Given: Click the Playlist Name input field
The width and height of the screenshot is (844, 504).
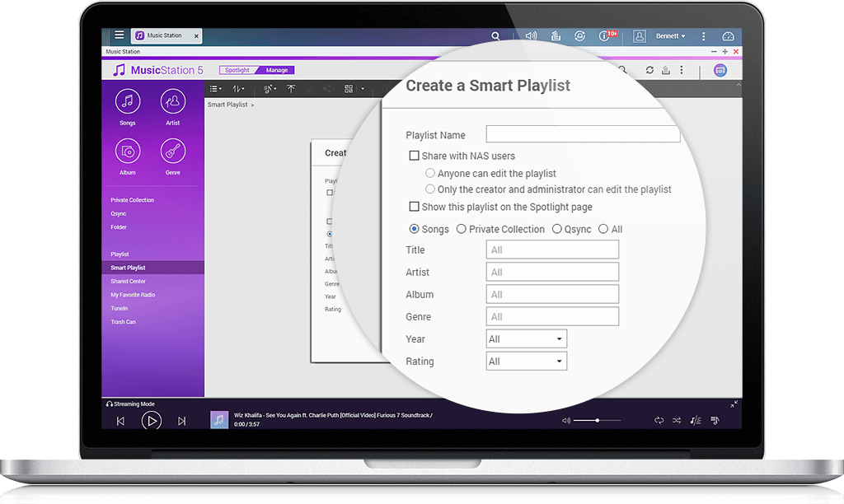Looking at the screenshot, I should click(583, 134).
